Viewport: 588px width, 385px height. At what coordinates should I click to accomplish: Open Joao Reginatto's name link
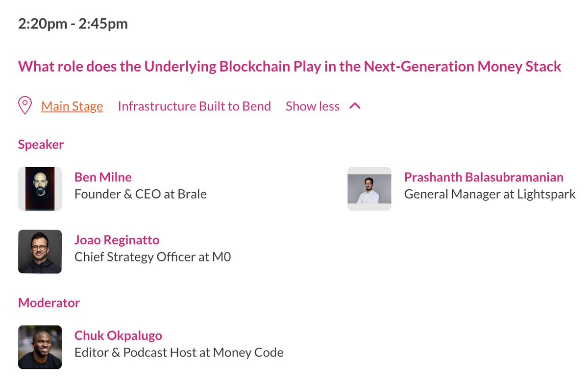click(x=117, y=240)
